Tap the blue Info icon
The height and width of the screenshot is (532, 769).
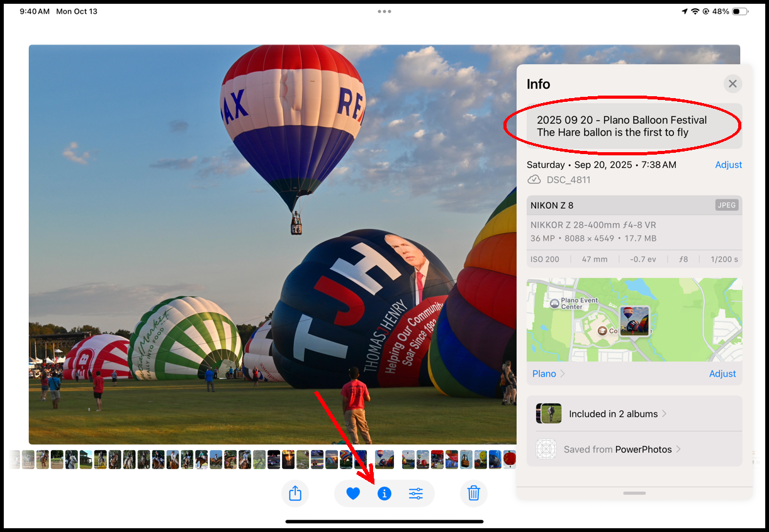[384, 494]
